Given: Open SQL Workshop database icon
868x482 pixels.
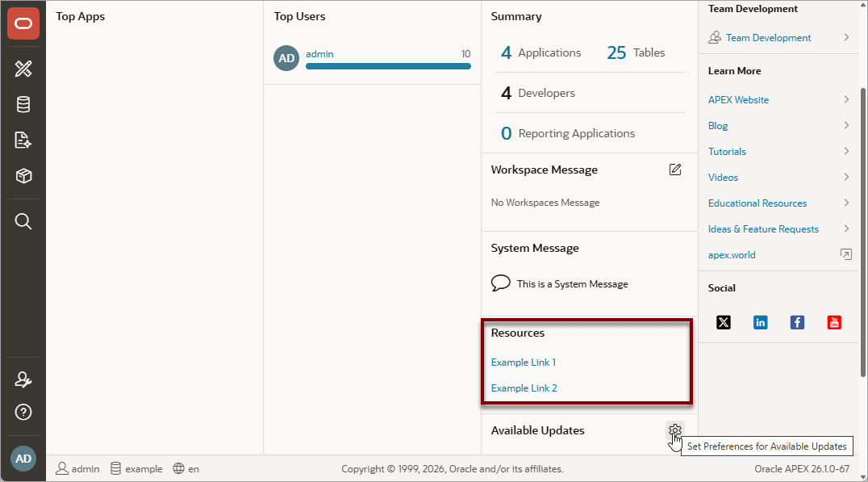Looking at the screenshot, I should 23,104.
